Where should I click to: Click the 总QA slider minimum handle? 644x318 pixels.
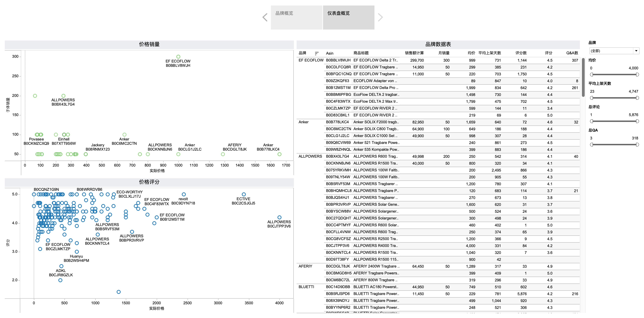(592, 144)
